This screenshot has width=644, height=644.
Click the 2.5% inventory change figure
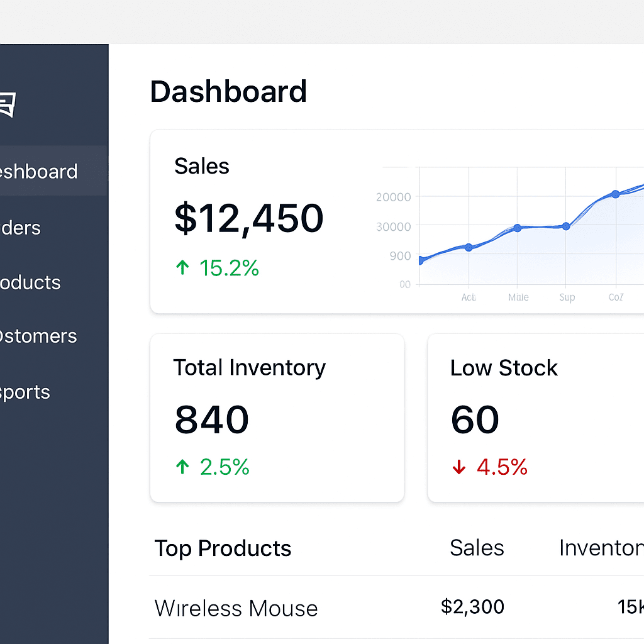pos(225,467)
